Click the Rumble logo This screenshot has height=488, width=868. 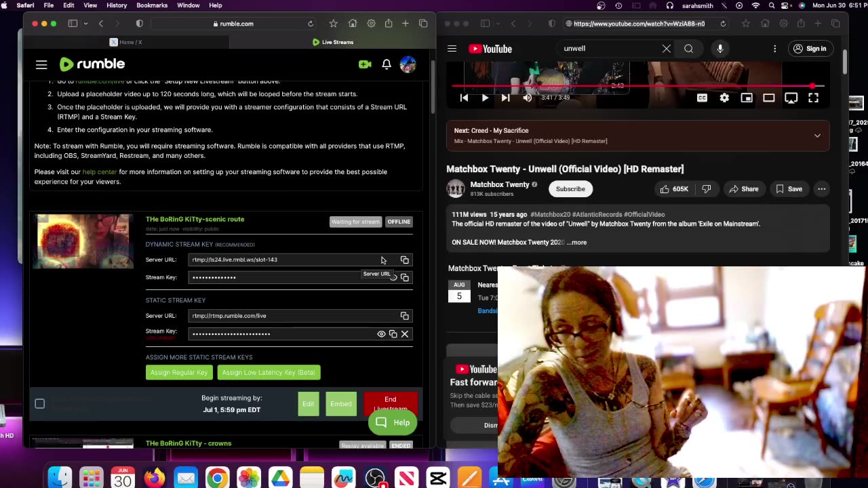[92, 64]
